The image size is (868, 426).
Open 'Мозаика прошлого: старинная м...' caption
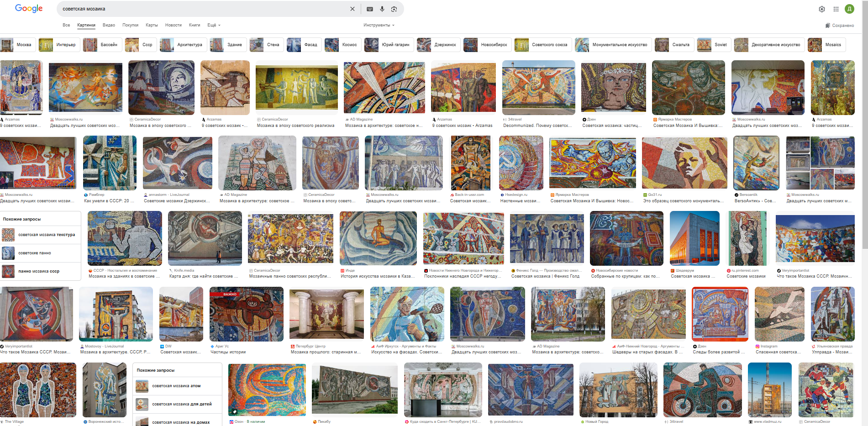pyautogui.click(x=326, y=352)
